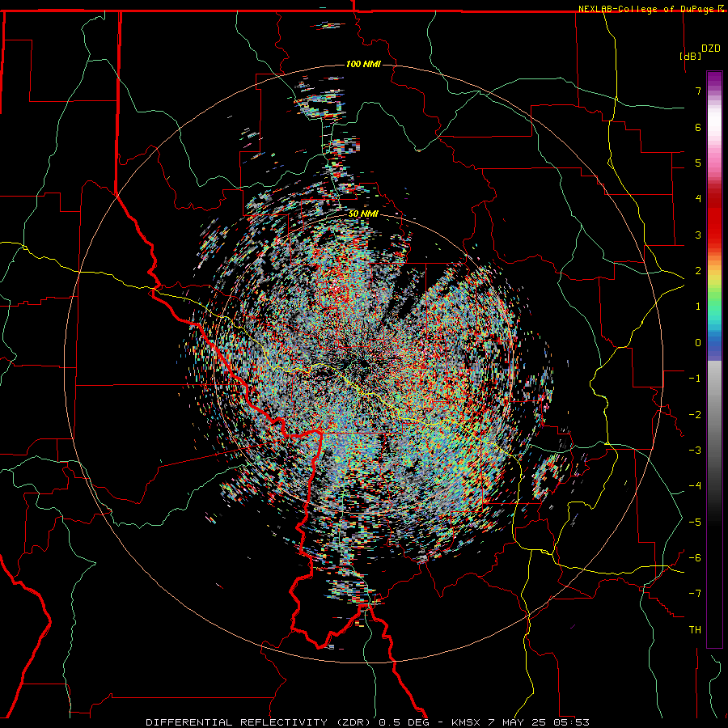Screen dimensions: 728x728
Task: Click the 4 tick label on scale
Action: 698,199
